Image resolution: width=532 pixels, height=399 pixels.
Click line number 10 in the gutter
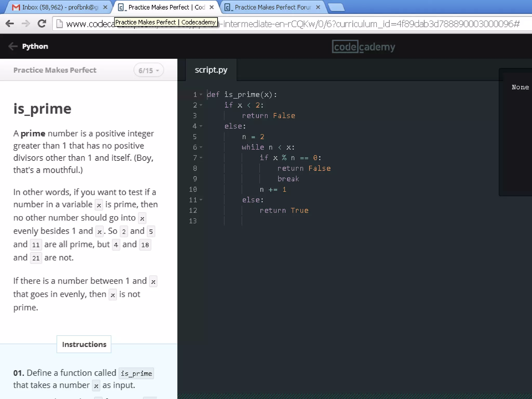(193, 189)
